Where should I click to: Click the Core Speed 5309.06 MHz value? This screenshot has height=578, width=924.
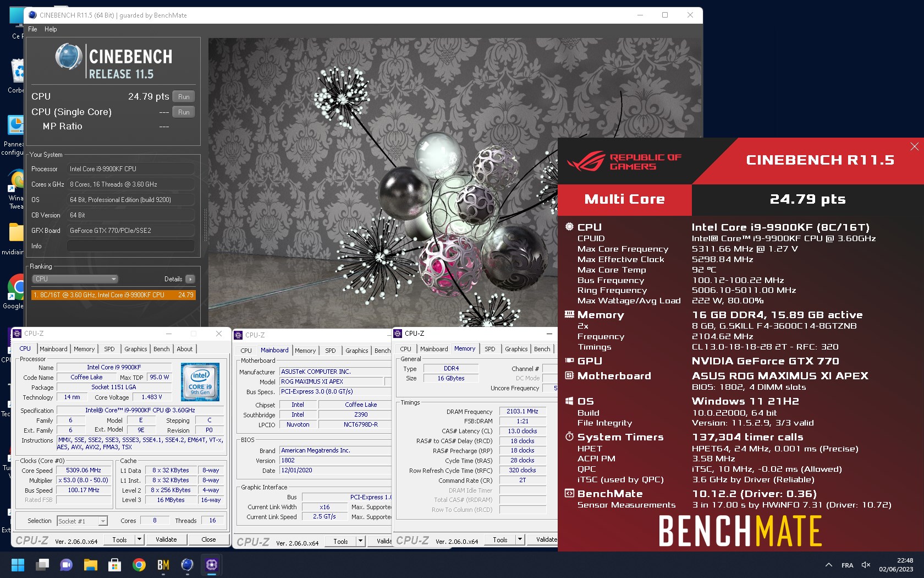(84, 471)
